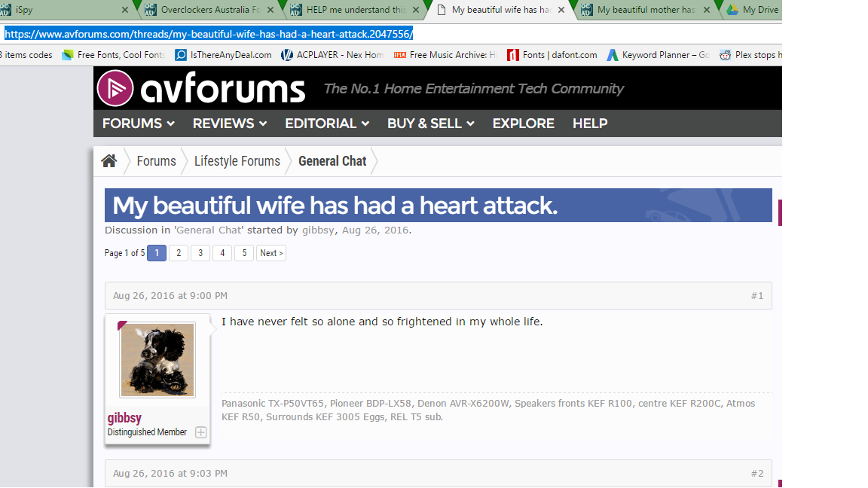Open the ACPLAYER bookmark
This screenshot has width=868, height=488.
click(332, 55)
